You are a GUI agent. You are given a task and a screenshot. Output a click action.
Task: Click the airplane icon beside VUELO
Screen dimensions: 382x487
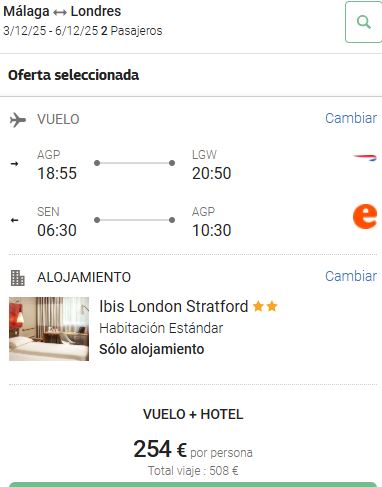click(18, 120)
